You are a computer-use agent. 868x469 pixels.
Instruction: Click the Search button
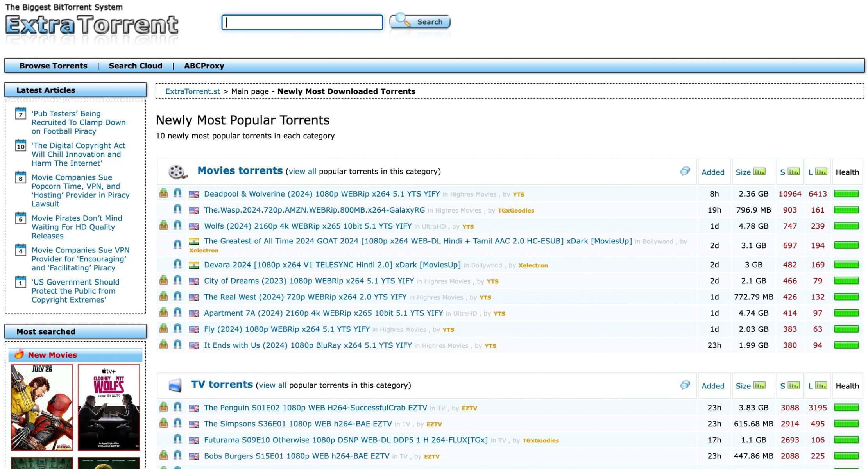(420, 21)
